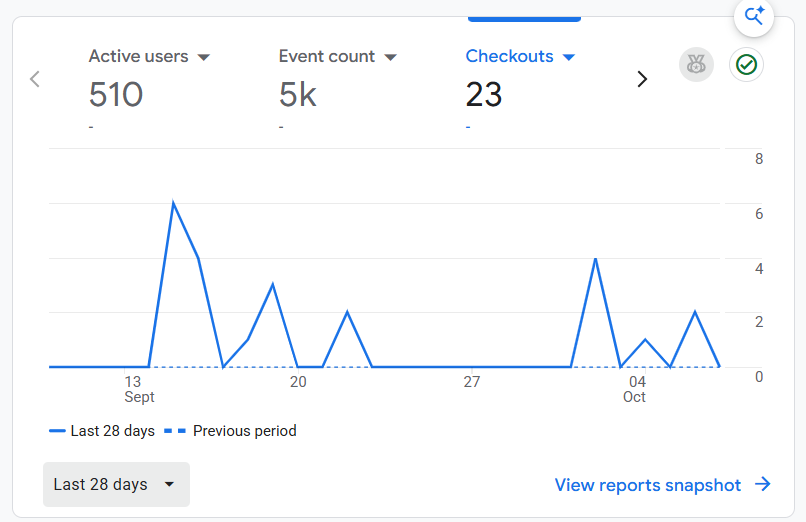Select the Active users 510 value
Screen dimensions: 806x522
pos(116,95)
